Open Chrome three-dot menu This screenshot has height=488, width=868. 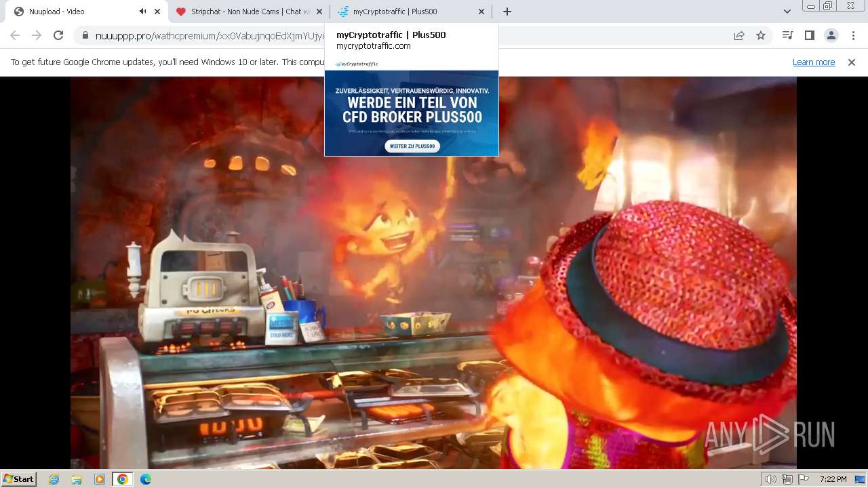pos(853,35)
